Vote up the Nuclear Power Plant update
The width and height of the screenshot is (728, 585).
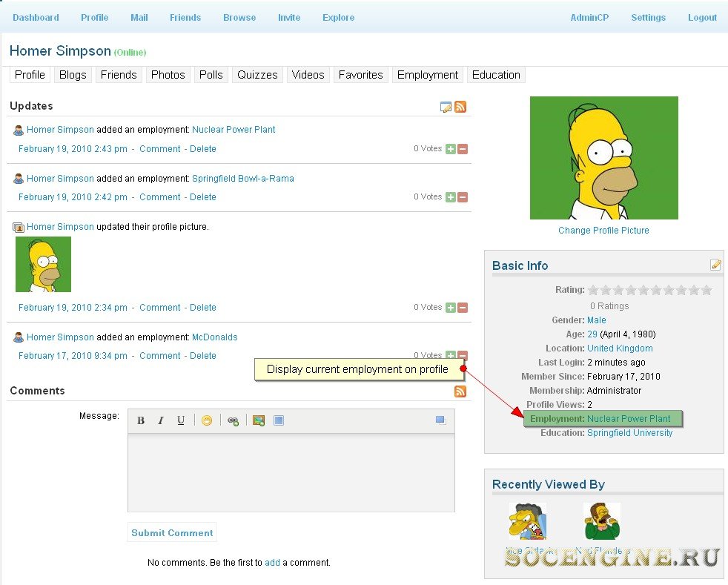click(x=450, y=149)
